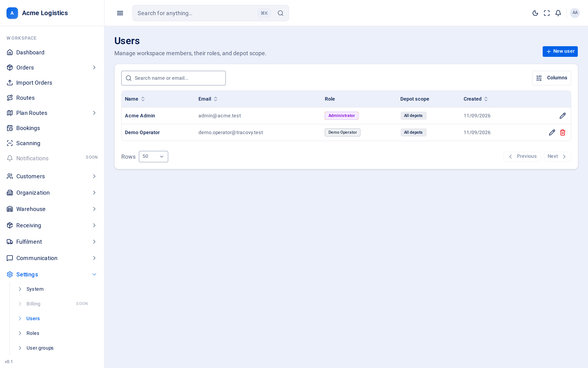
Task: Click the Acme Logistics logo badge
Action: pos(12,13)
